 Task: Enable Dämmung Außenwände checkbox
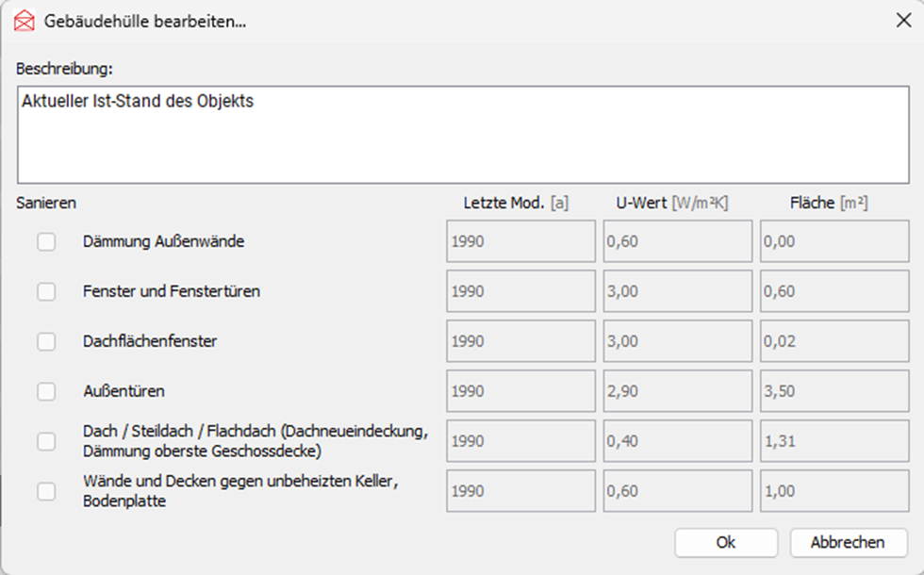tap(46, 242)
